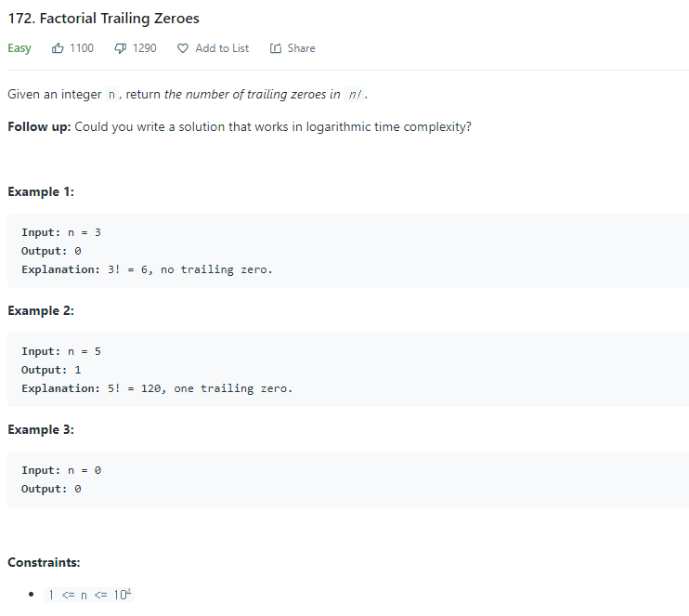Image resolution: width=689 pixels, height=616 pixels.
Task: Click the Follow up bold label
Action: [x=39, y=126]
